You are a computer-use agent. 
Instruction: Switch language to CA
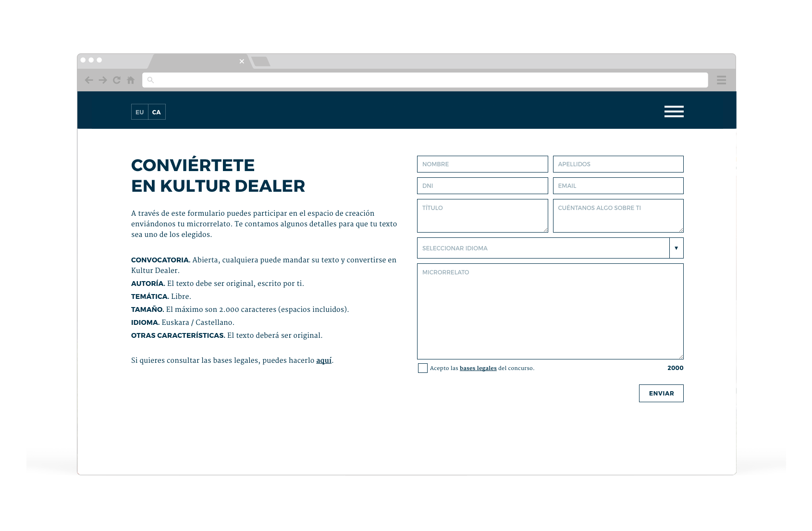click(157, 112)
